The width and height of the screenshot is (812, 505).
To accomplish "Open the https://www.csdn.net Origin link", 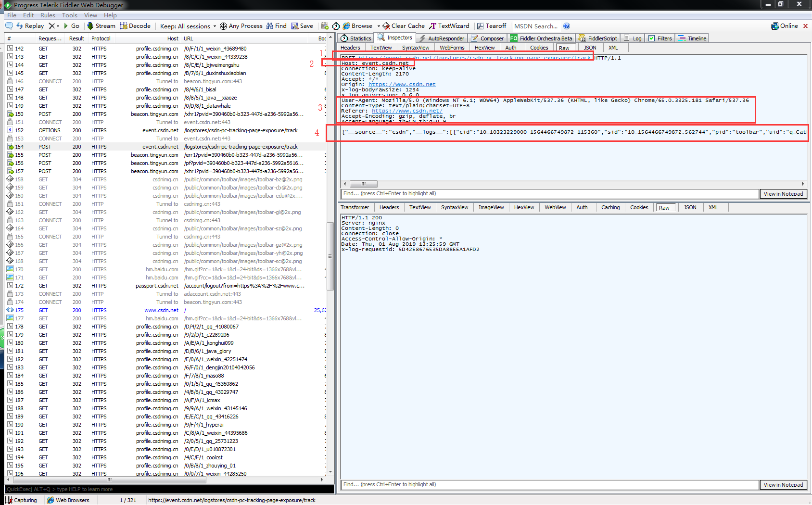I will pyautogui.click(x=402, y=85).
